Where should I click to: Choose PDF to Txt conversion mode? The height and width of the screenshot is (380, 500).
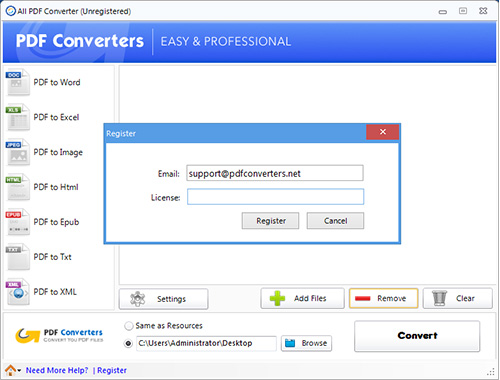(x=53, y=257)
